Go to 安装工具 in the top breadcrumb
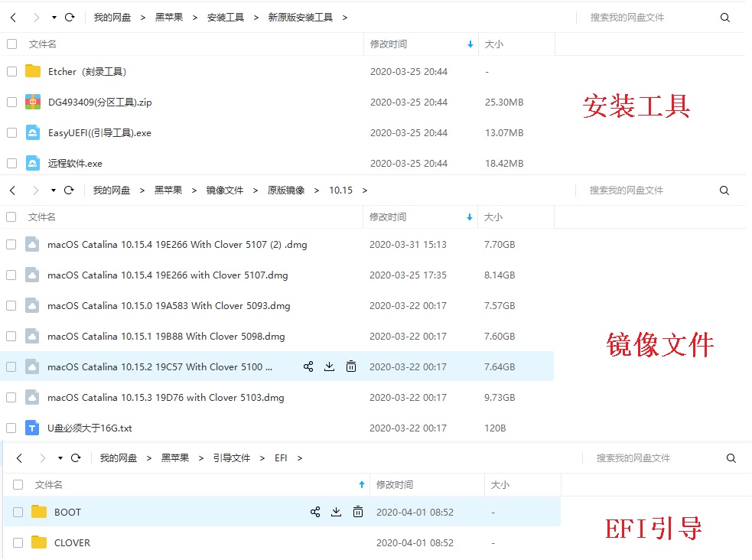752x560 pixels. click(225, 18)
